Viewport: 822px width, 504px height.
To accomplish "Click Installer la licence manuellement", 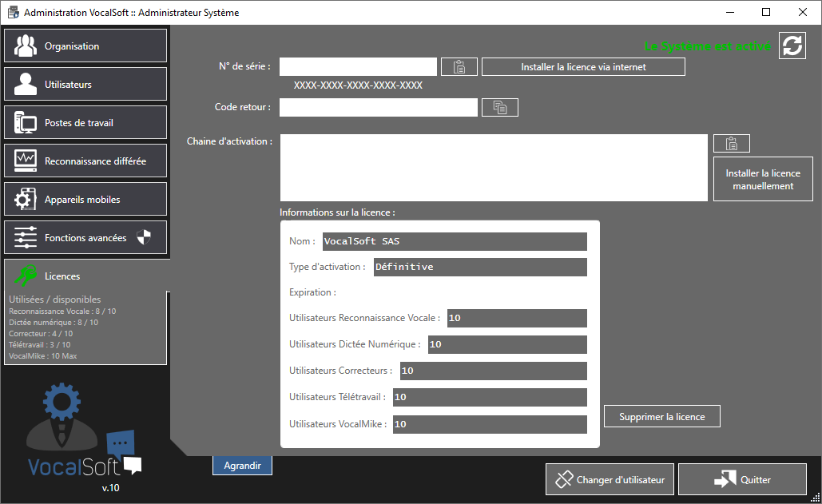I will coord(764,179).
